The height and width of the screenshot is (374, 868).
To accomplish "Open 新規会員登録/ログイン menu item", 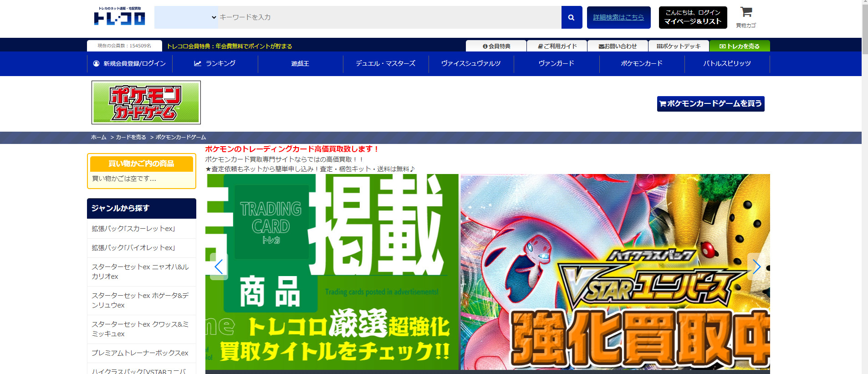I will coord(129,64).
